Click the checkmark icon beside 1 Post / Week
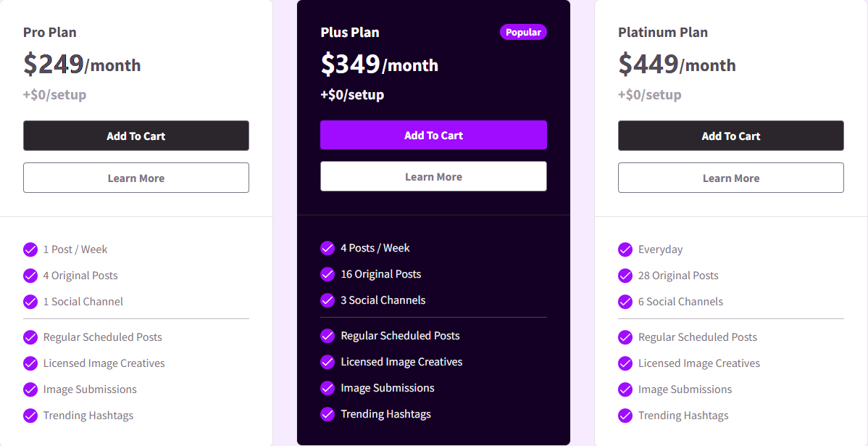Screen dimensions: 868x446 click(x=30, y=249)
